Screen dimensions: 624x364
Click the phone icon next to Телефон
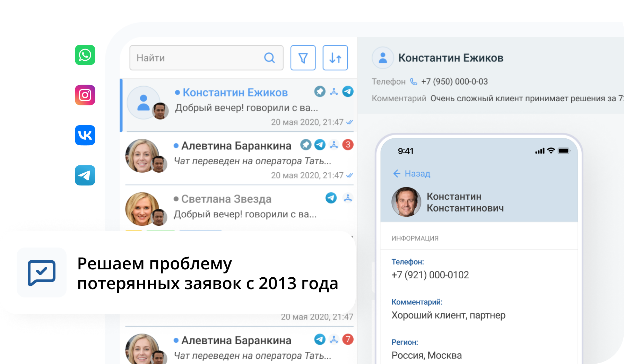click(x=414, y=81)
